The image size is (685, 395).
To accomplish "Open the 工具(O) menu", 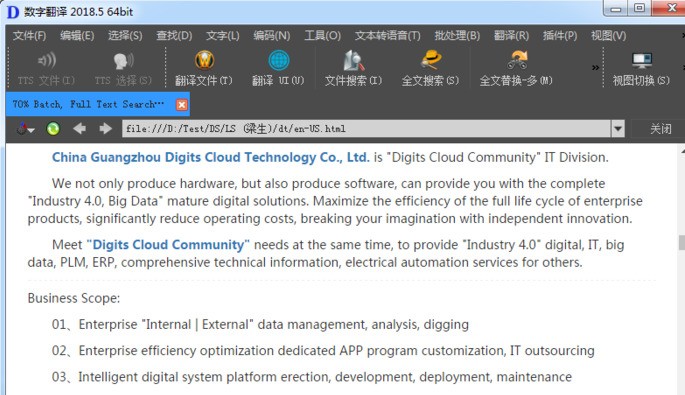I will (322, 35).
